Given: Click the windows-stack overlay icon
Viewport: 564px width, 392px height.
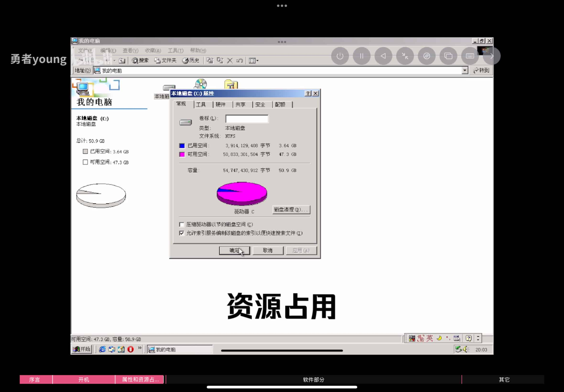Looking at the screenshot, I should [448, 56].
